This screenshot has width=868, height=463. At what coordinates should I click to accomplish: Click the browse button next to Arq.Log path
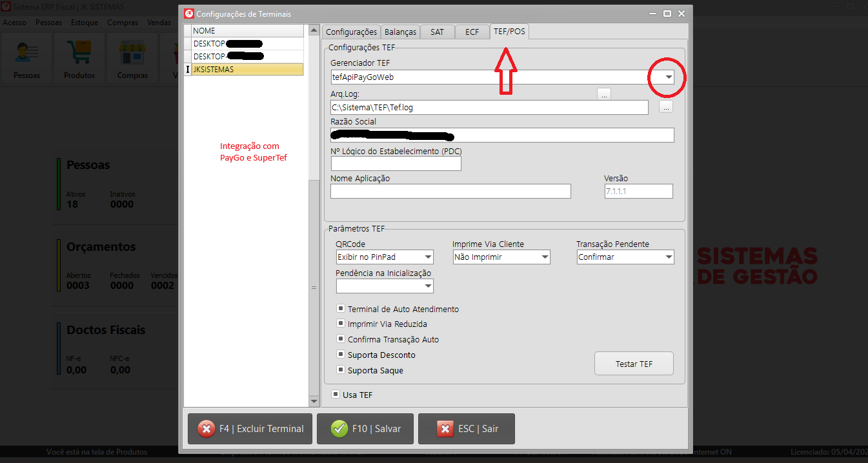point(666,107)
